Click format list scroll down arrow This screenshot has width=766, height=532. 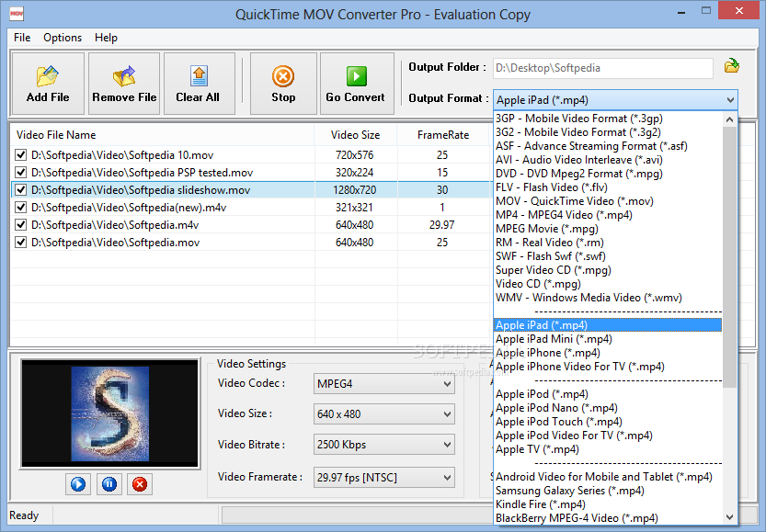(729, 517)
